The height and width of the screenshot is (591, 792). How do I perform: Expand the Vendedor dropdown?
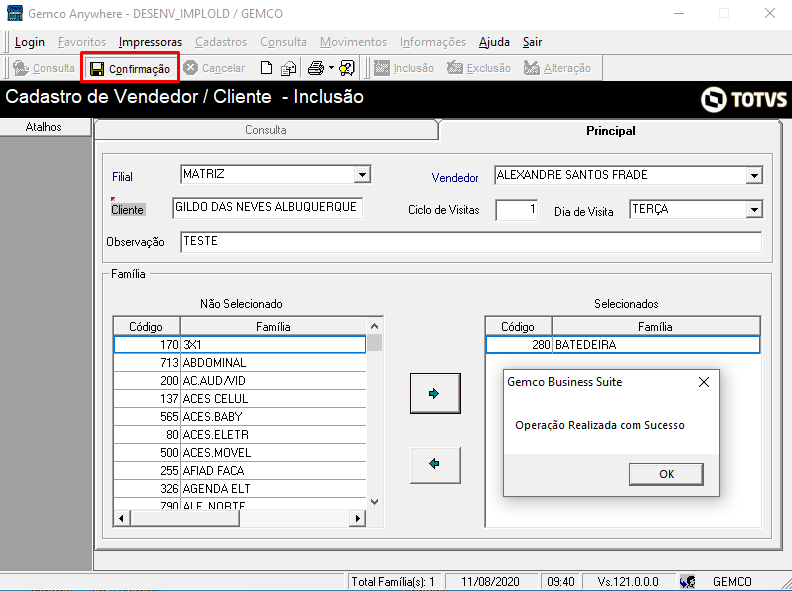[x=754, y=176]
